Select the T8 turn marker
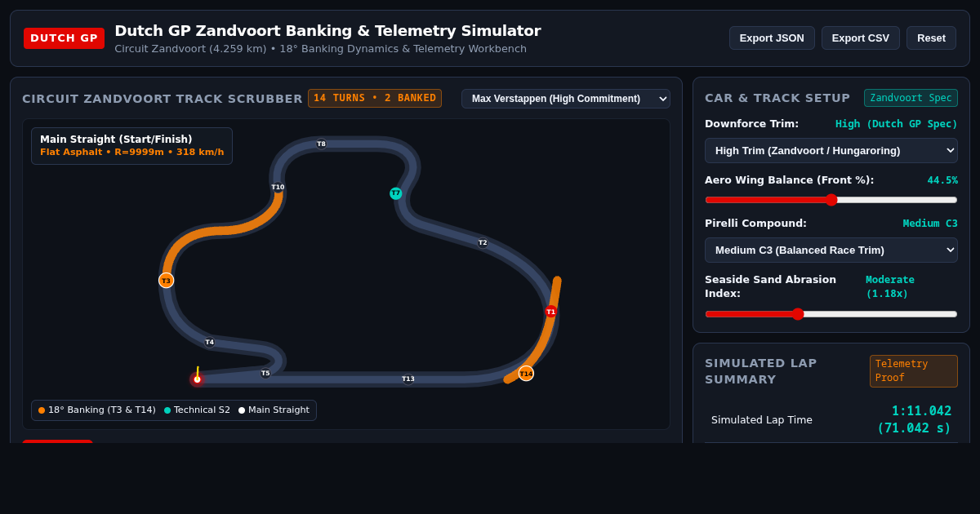 pos(321,144)
